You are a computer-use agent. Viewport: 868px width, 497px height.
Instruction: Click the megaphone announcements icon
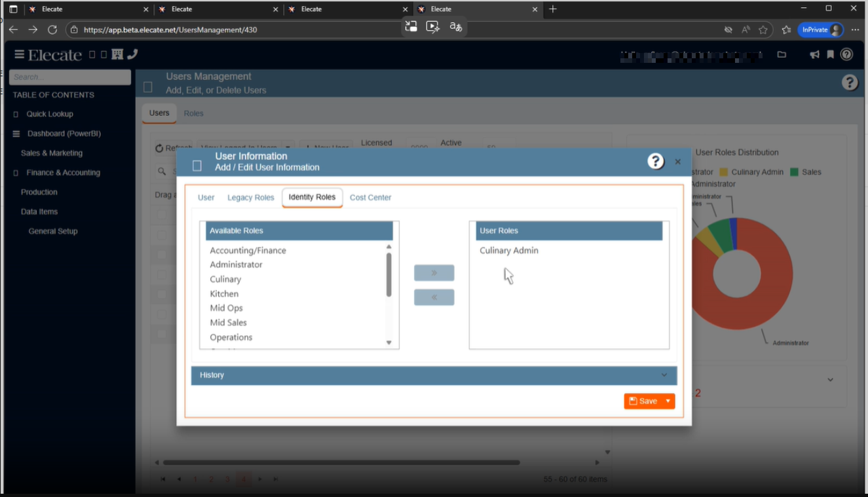pyautogui.click(x=814, y=55)
